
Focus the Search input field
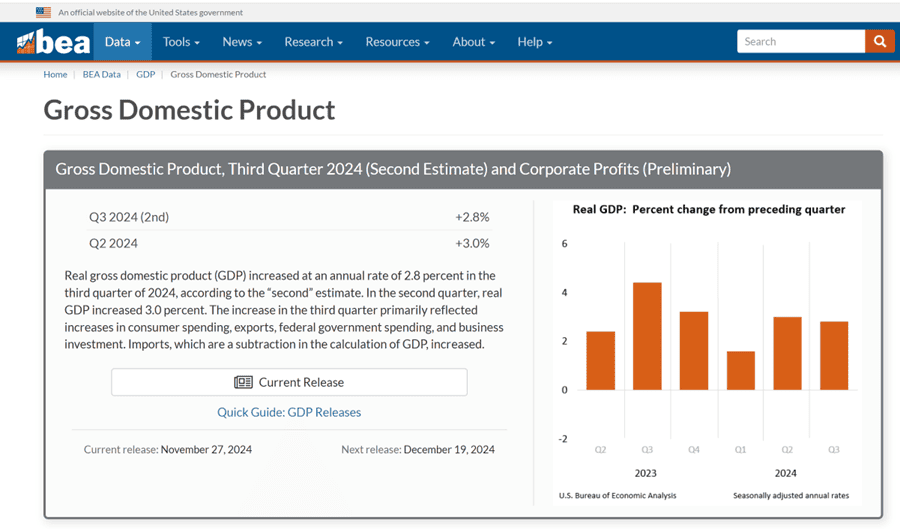800,41
